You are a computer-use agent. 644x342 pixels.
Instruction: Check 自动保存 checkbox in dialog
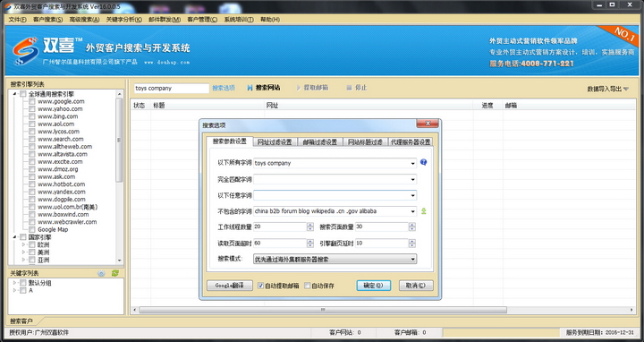(x=307, y=286)
